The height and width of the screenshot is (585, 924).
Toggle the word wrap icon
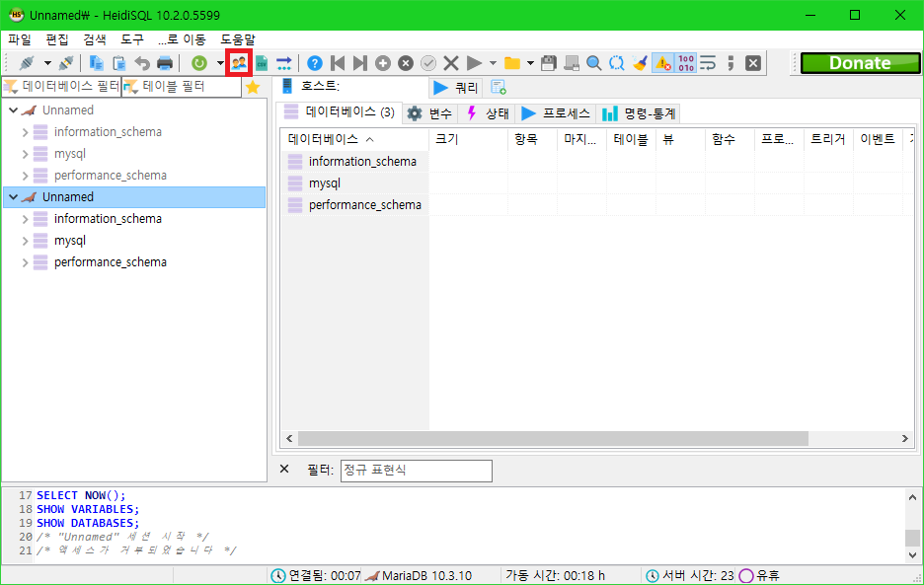(x=708, y=63)
